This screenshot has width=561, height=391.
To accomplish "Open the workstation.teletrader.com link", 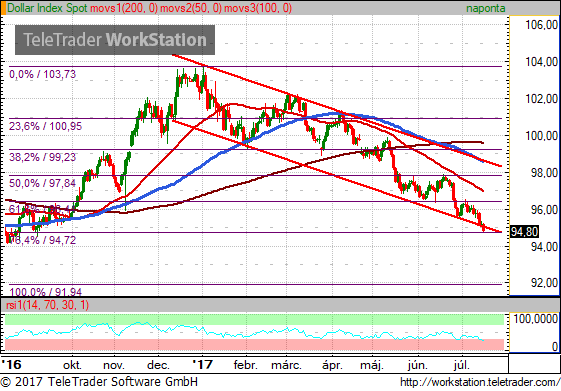I will coord(480,382).
